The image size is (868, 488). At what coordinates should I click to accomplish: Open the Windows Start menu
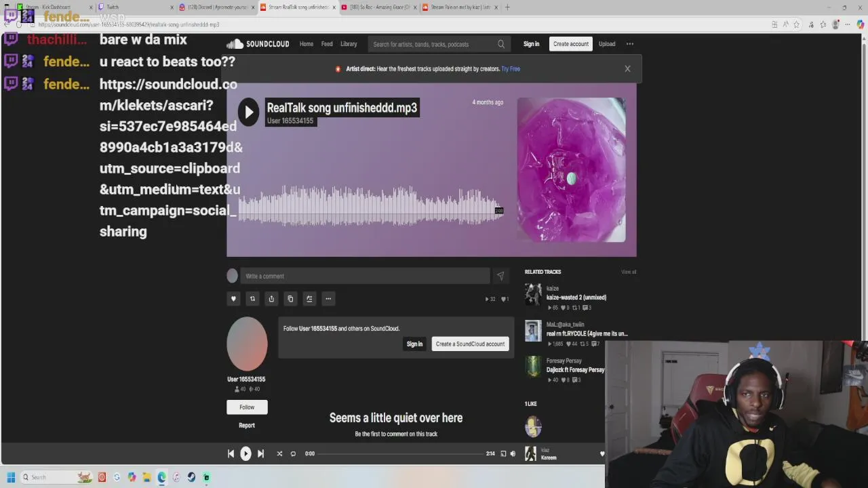11,477
